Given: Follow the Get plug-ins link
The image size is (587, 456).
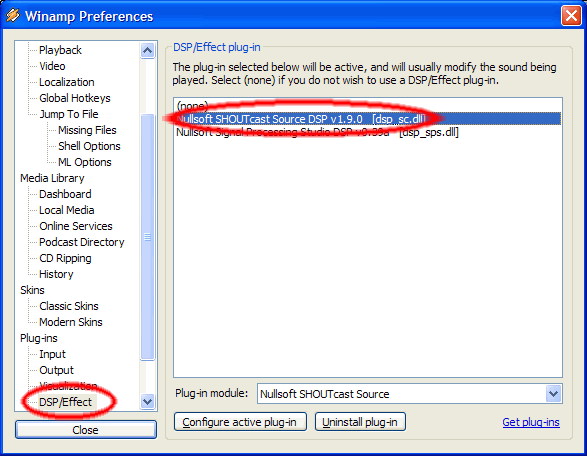Looking at the screenshot, I should click(531, 422).
